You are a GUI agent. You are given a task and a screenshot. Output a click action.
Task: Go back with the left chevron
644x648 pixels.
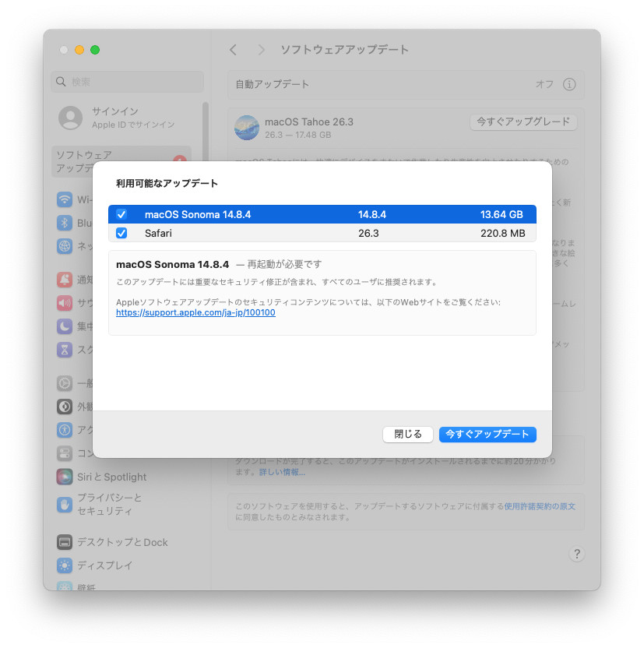click(x=233, y=50)
